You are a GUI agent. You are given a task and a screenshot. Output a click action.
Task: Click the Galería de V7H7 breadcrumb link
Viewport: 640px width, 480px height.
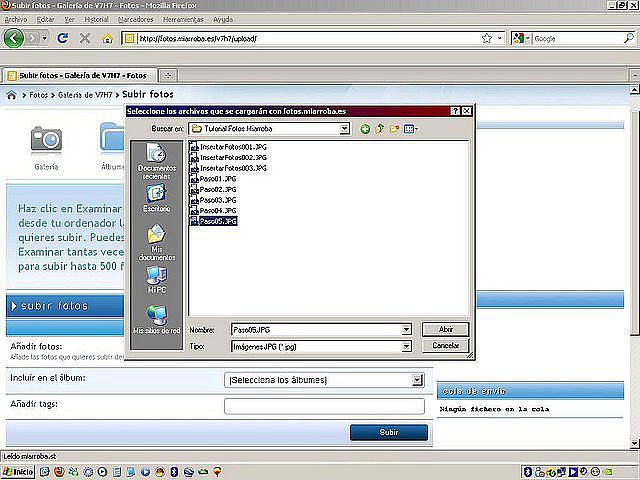point(85,95)
